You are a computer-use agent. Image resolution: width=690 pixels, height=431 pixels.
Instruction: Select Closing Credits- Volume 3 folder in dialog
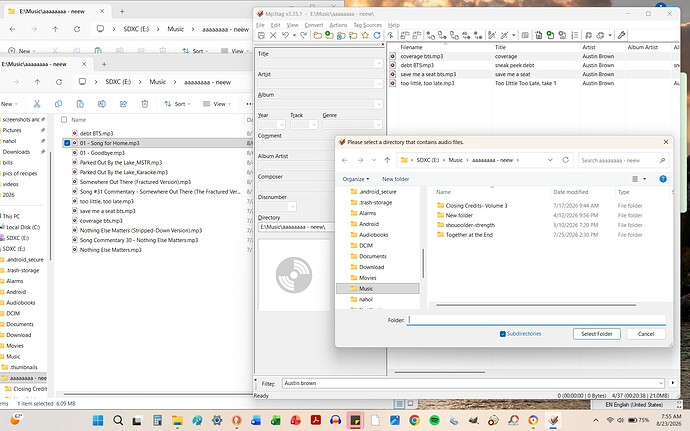476,206
